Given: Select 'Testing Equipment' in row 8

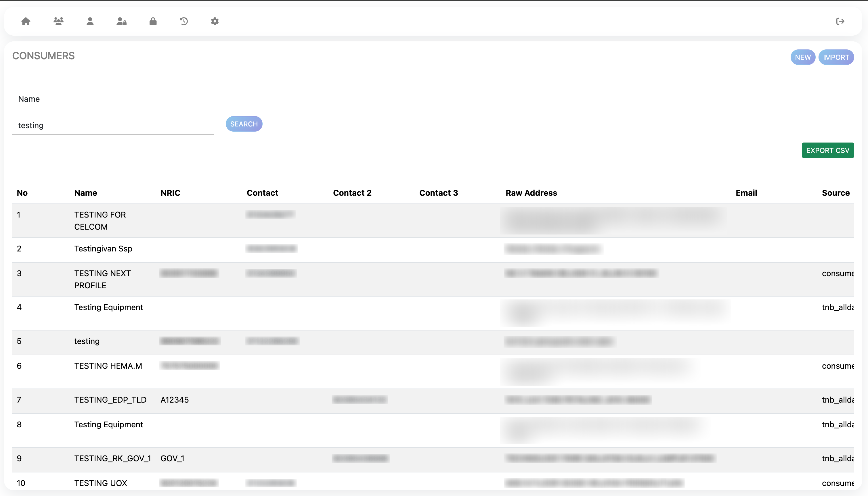Looking at the screenshot, I should pyautogui.click(x=108, y=424).
